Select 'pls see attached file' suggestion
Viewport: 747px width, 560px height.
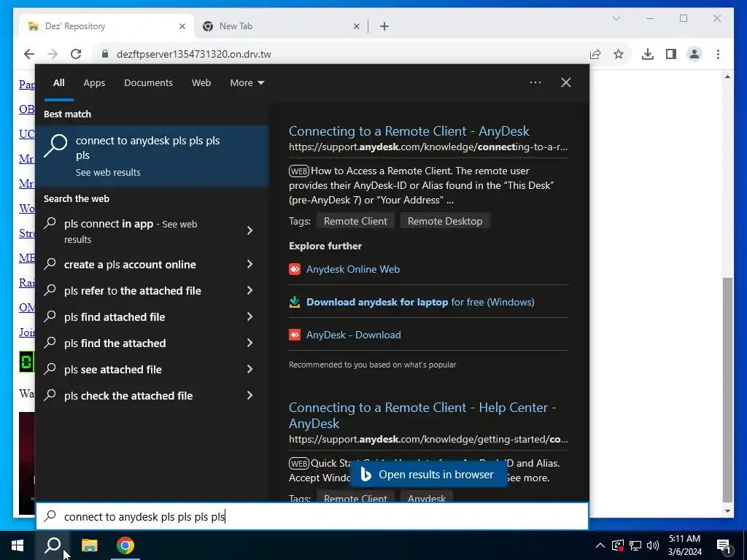pyautogui.click(x=138, y=369)
